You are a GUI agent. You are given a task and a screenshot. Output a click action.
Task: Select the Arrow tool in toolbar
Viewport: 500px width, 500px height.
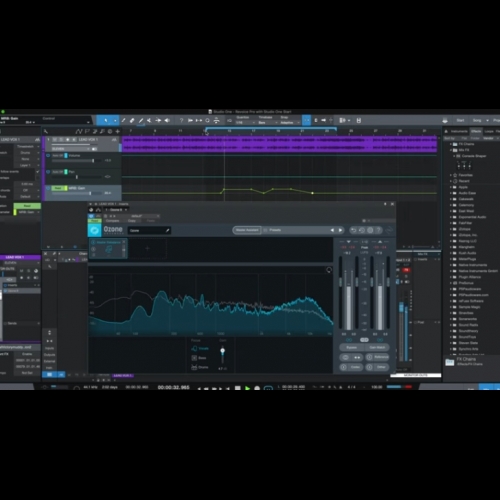[106, 120]
